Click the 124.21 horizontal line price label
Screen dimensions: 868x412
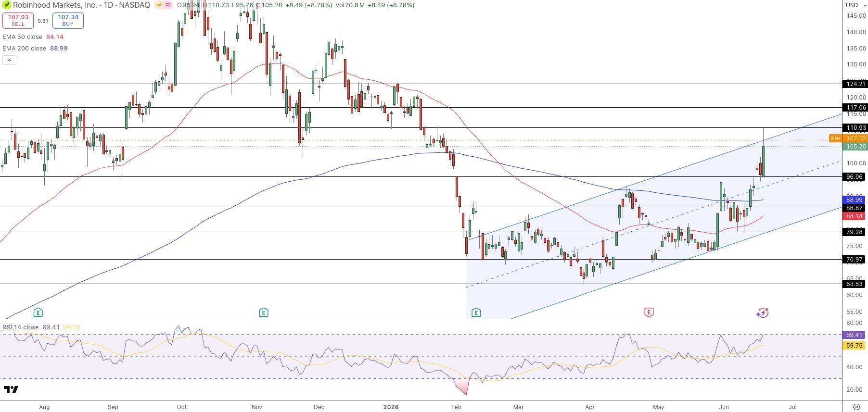point(855,84)
